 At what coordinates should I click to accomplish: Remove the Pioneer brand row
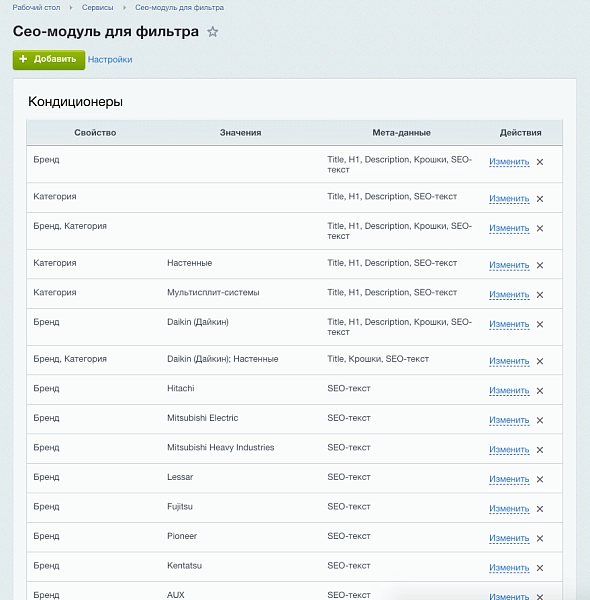(539, 538)
